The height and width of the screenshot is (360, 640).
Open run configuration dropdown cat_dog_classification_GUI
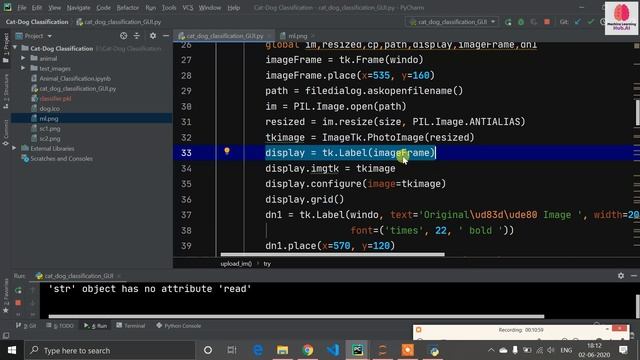coord(451,22)
